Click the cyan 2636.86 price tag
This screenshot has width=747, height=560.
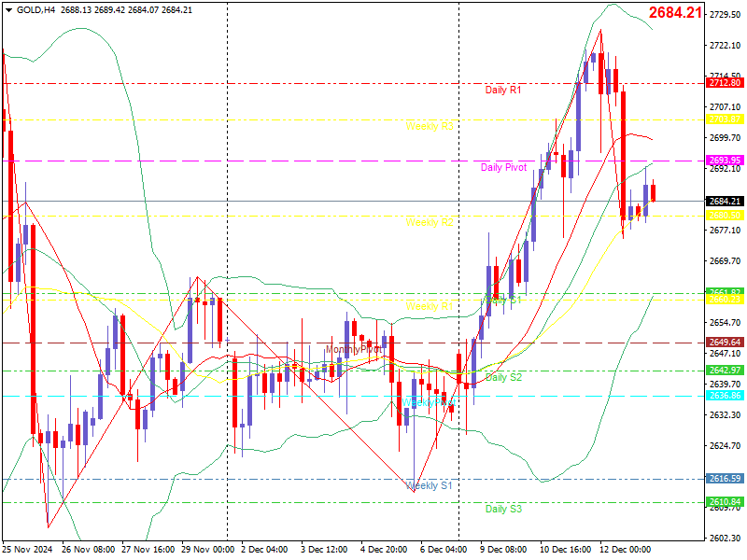pos(725,396)
